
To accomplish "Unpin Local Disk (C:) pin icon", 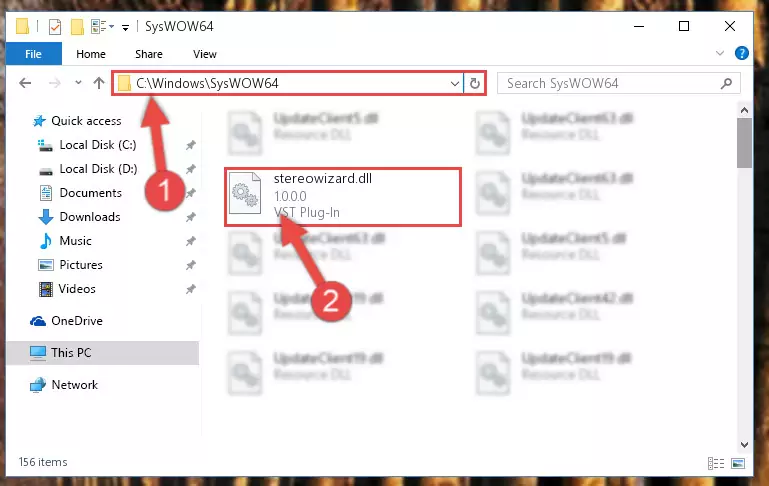I will pyautogui.click(x=191, y=145).
